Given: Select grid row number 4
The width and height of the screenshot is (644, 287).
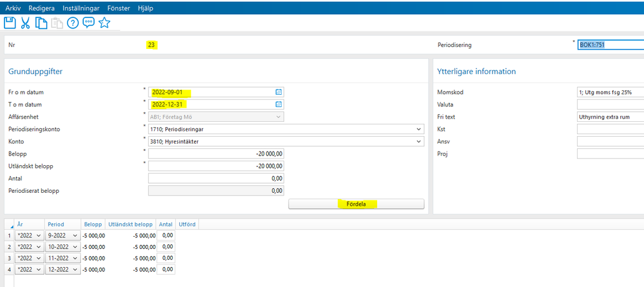Looking at the screenshot, I should tap(9, 270).
